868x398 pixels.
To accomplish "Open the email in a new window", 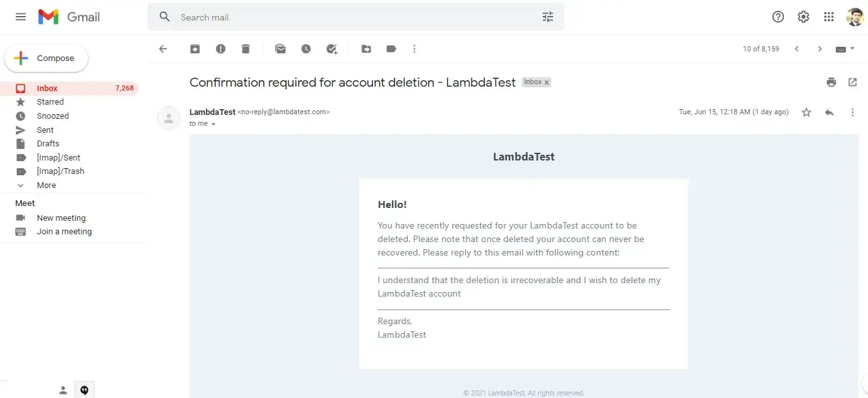I will (x=853, y=82).
